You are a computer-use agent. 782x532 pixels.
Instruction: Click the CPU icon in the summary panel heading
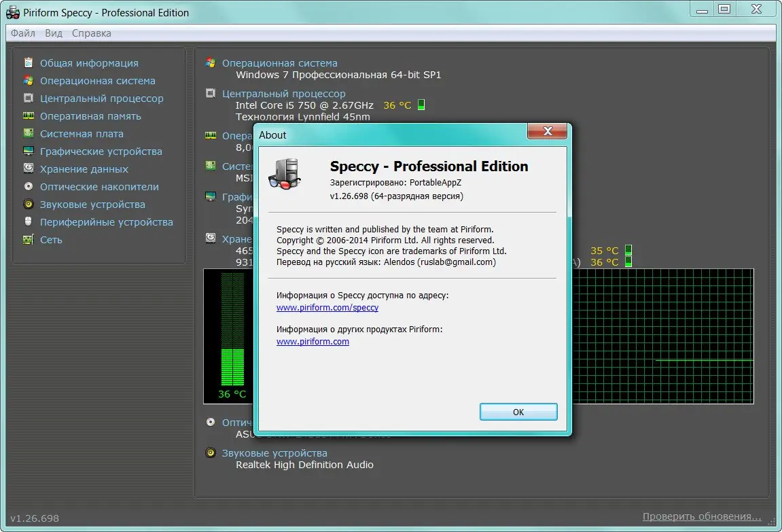211,93
